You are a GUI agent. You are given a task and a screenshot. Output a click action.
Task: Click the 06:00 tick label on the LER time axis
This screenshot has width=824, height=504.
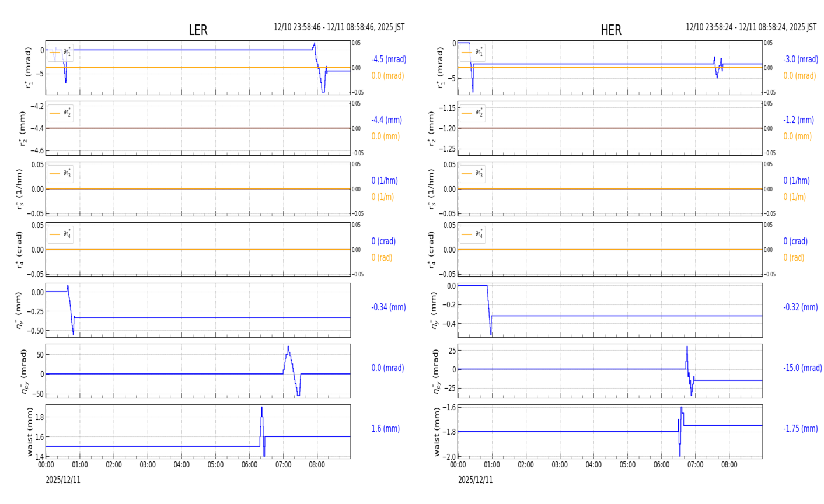pyautogui.click(x=249, y=465)
